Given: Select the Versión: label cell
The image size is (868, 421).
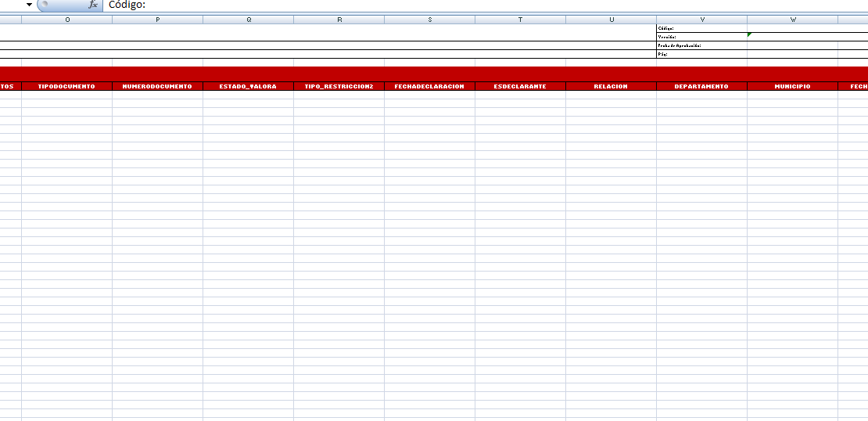Looking at the screenshot, I should [702, 37].
